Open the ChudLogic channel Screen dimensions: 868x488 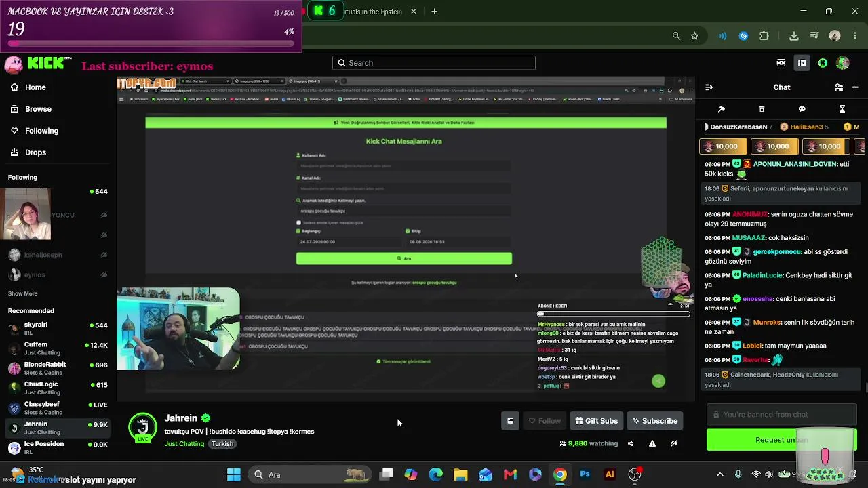tap(57, 388)
